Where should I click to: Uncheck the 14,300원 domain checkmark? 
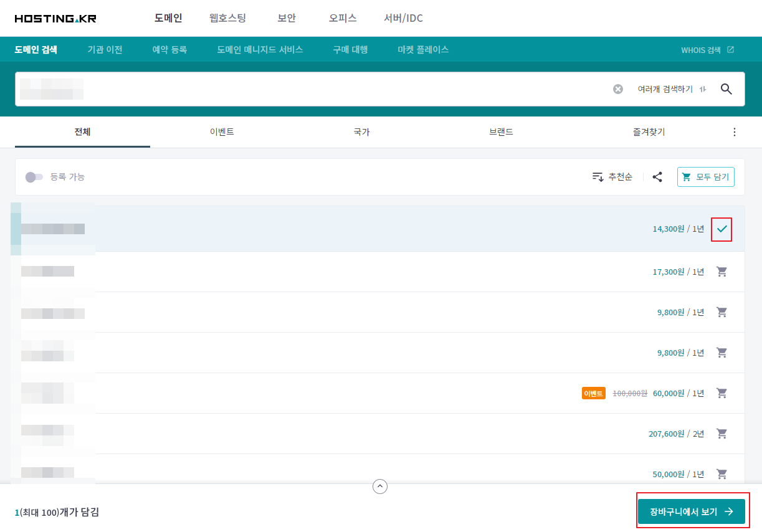coord(722,229)
